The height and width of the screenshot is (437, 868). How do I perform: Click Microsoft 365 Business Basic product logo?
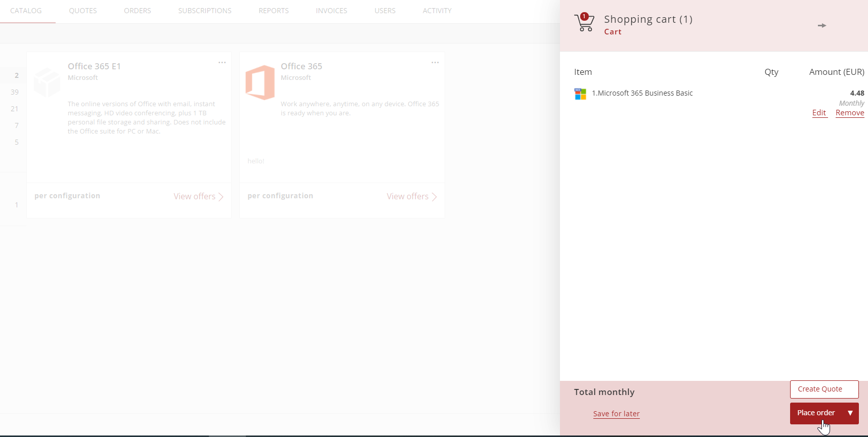pos(580,94)
